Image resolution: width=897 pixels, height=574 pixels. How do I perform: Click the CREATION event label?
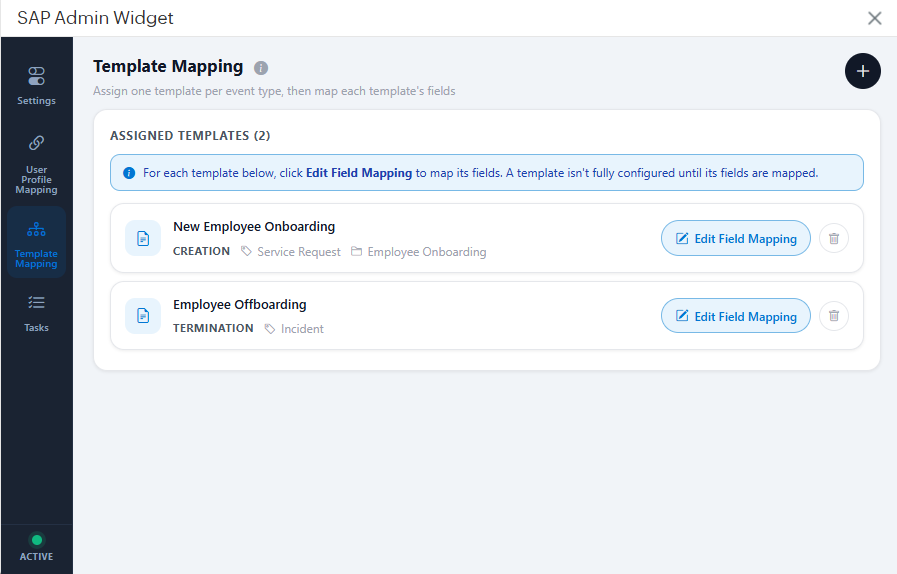pyautogui.click(x=201, y=251)
